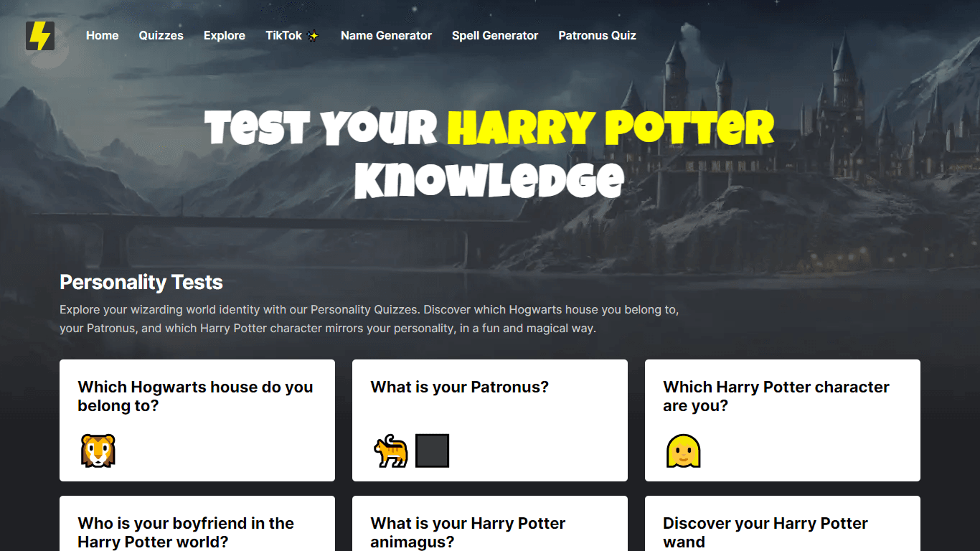Open the Spell Generator page
The image size is (980, 551).
[x=495, y=36]
